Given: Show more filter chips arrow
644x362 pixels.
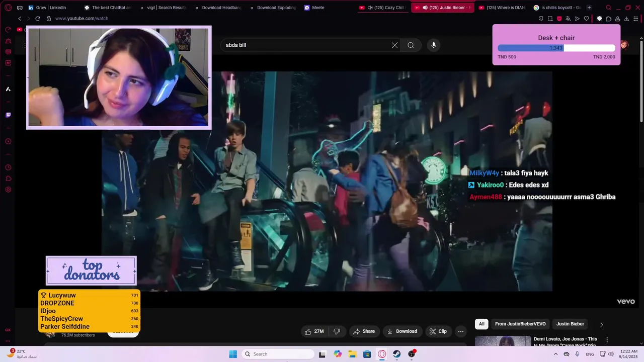Looking at the screenshot, I should tap(601, 324).
